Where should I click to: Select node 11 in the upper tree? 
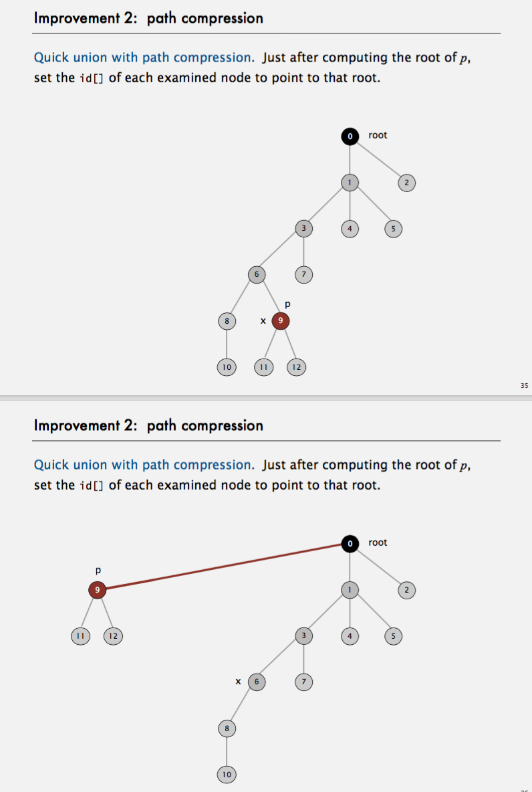pos(264,367)
